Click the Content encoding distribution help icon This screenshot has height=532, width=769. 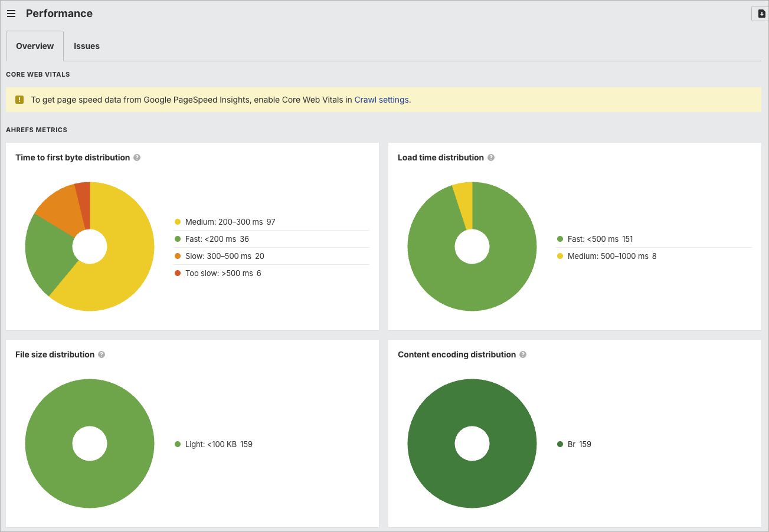click(x=522, y=354)
